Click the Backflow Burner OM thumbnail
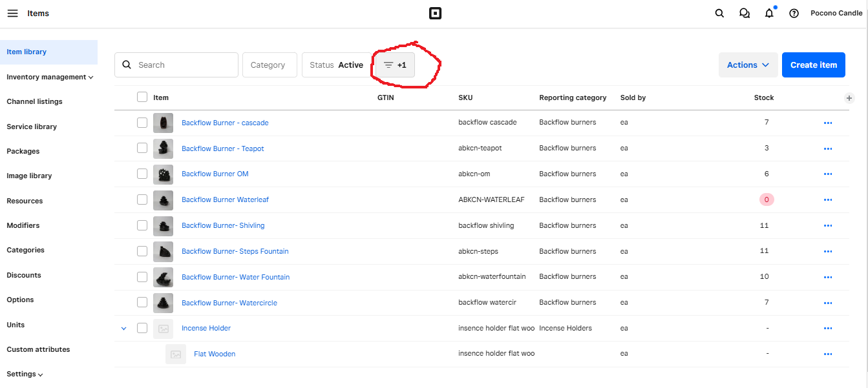The height and width of the screenshot is (388, 868). (163, 174)
